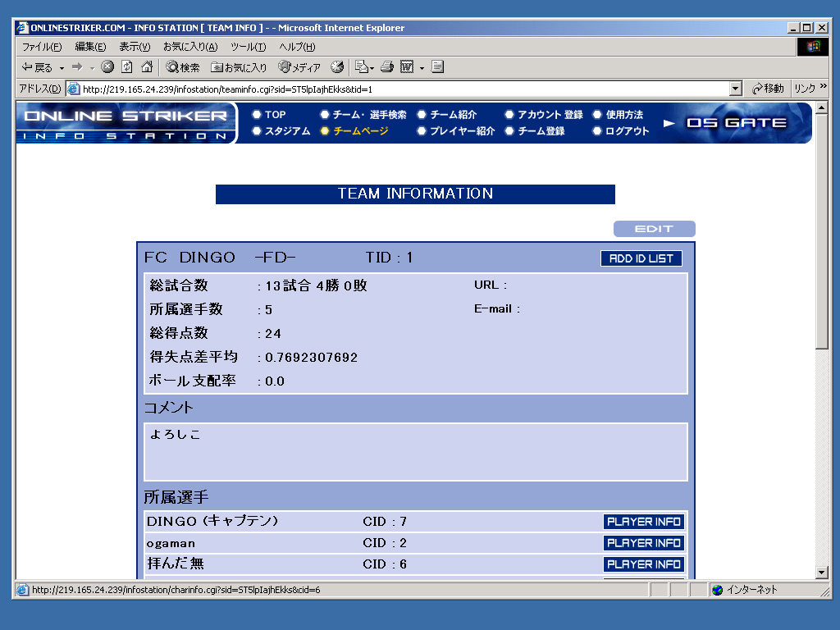
Task: Click the Stop loading toolbar icon
Action: (107, 67)
